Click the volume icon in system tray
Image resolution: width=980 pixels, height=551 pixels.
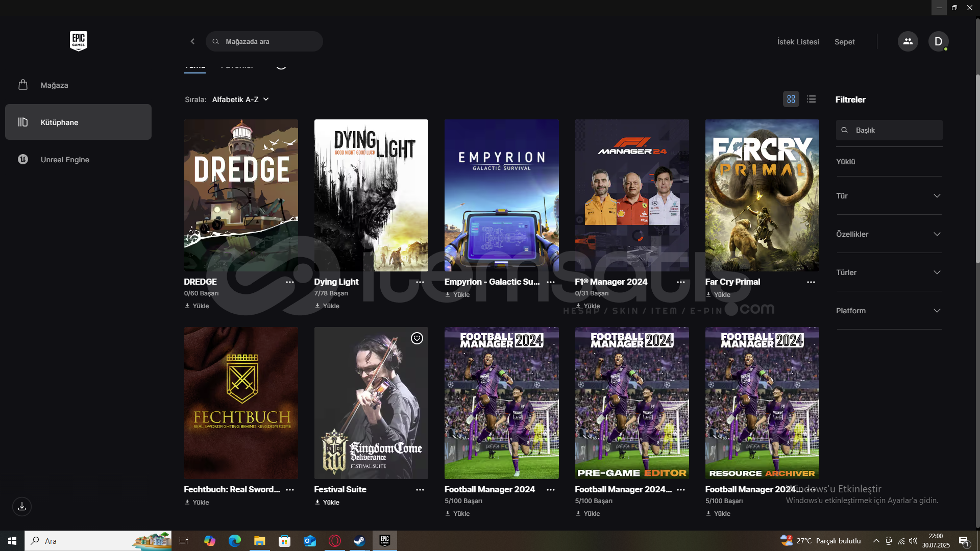(913, 541)
